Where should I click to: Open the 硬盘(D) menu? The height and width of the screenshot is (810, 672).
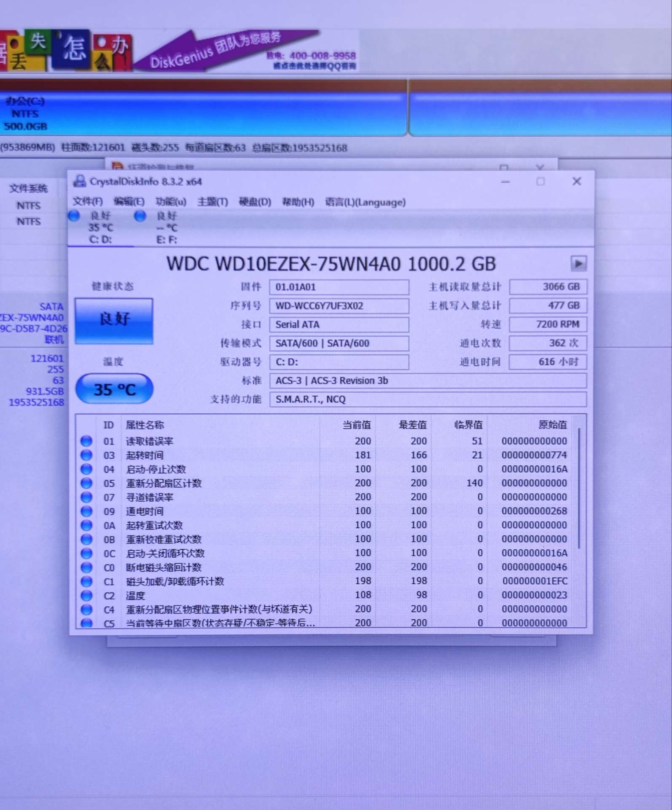tap(255, 202)
